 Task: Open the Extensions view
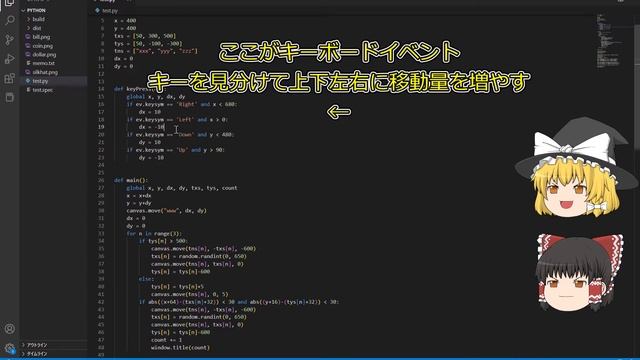tap(9, 78)
